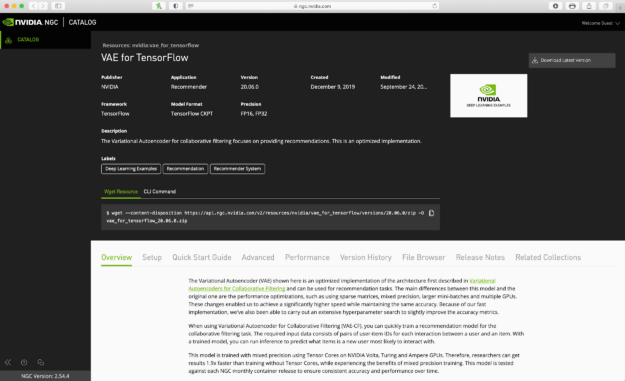This screenshot has height=381, width=625.
Task: Click the green extension icon in toolbar
Action: 159,6
